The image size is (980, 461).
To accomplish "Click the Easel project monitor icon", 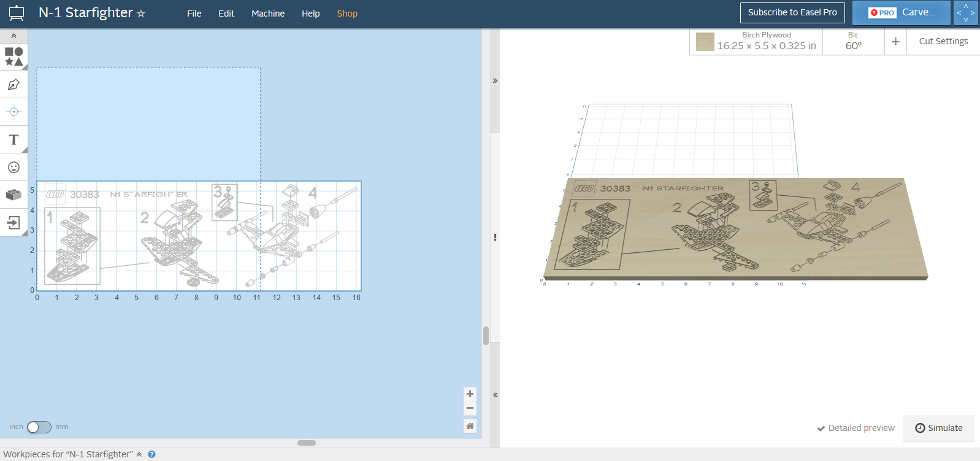I will [17, 13].
